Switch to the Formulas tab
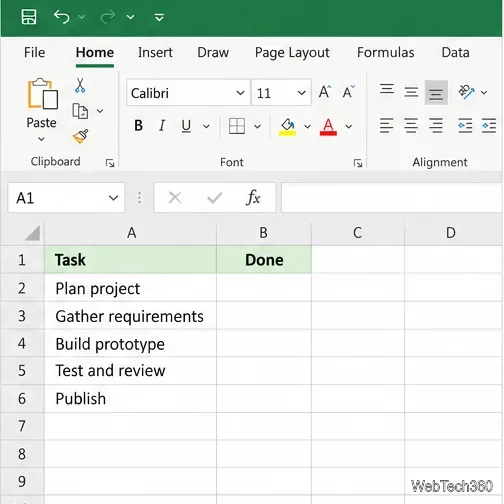 (x=386, y=53)
